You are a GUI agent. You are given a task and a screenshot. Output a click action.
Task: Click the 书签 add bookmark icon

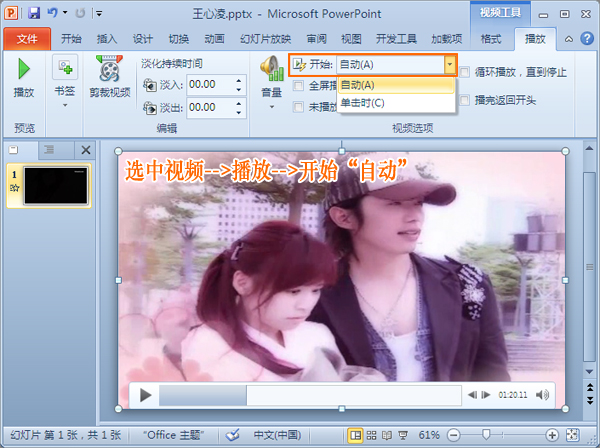65,68
